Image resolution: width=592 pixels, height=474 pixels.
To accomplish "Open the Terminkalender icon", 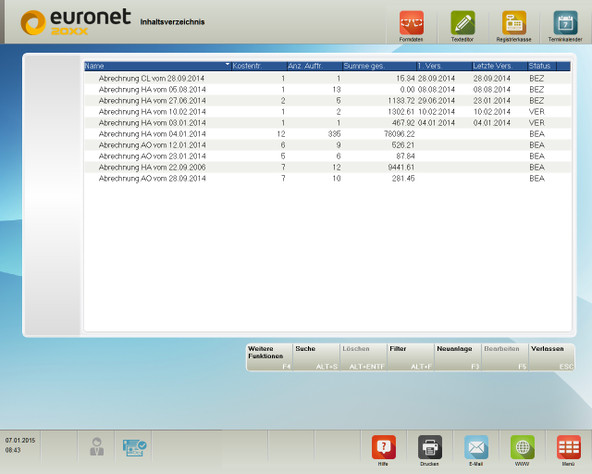I will pyautogui.click(x=565, y=23).
